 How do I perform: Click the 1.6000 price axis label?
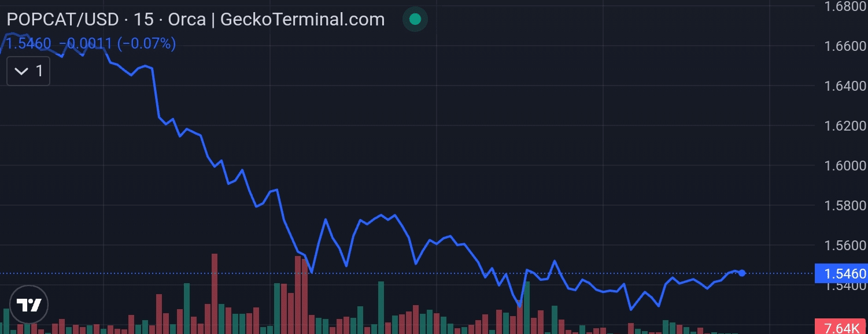(844, 166)
